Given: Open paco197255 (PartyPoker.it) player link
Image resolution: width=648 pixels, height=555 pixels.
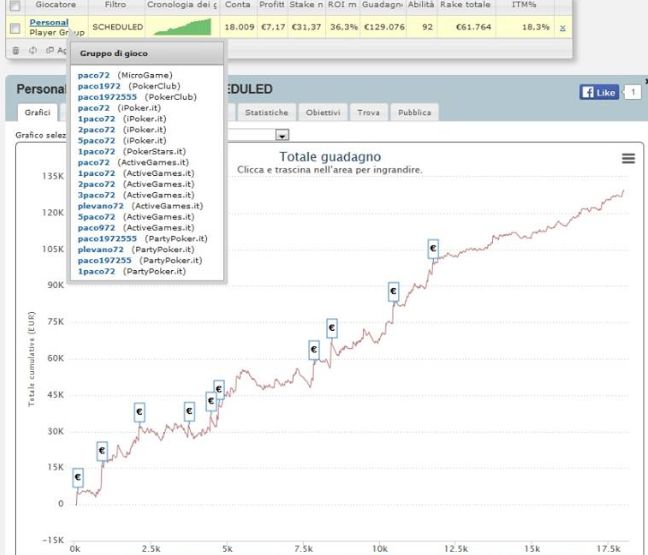Looking at the screenshot, I should pyautogui.click(x=105, y=260).
